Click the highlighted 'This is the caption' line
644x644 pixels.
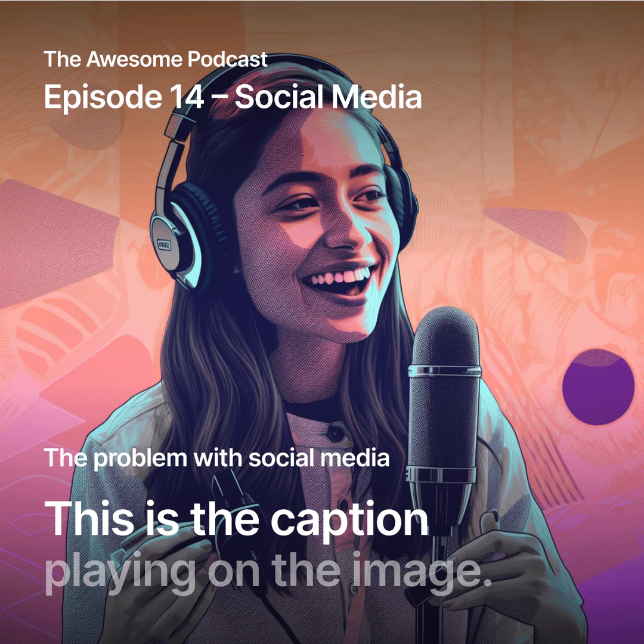point(237,518)
